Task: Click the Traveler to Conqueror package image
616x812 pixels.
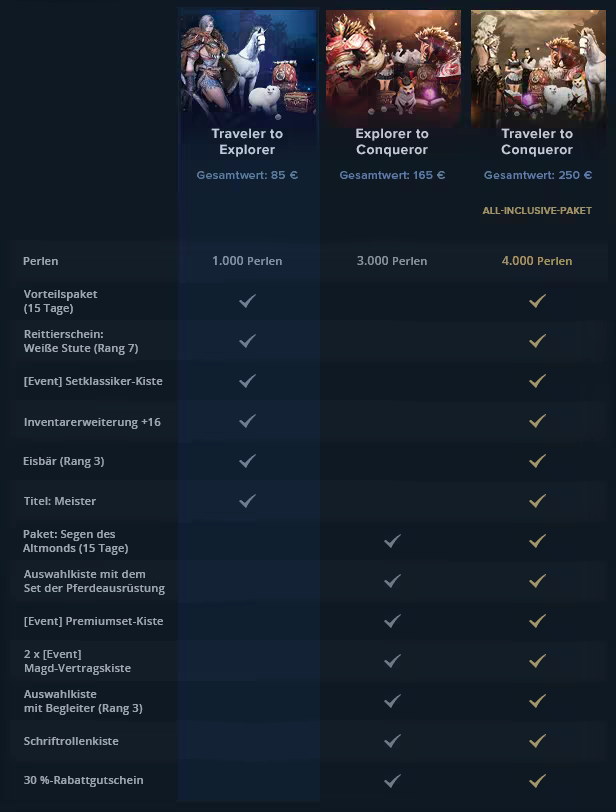Action: (x=537, y=65)
